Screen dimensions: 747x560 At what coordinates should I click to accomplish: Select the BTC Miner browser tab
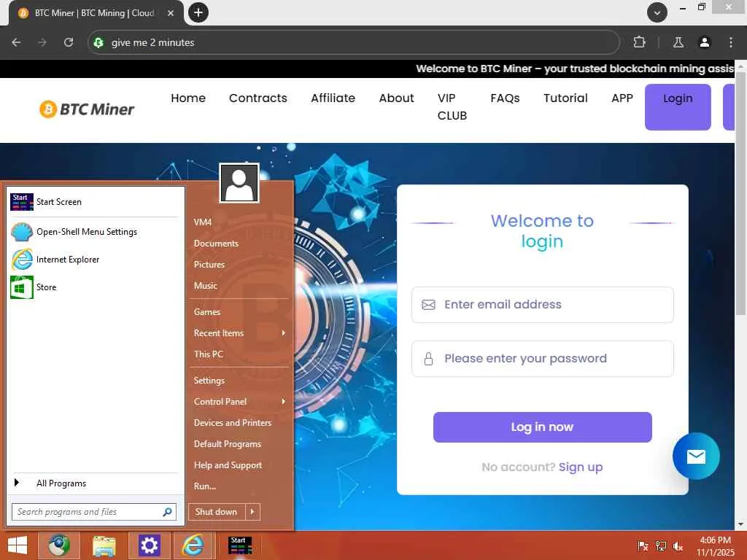click(x=96, y=13)
